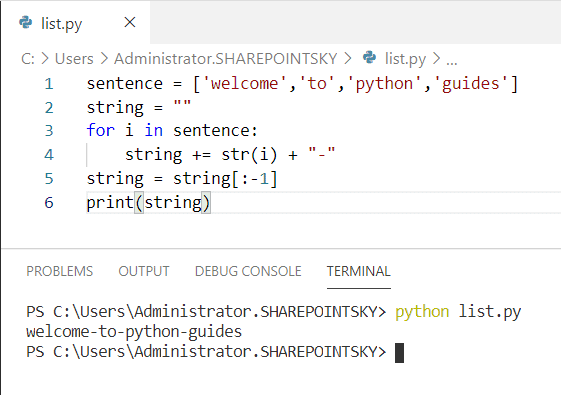Click line number 3 in gutter
561x395 pixels.
click(x=49, y=131)
